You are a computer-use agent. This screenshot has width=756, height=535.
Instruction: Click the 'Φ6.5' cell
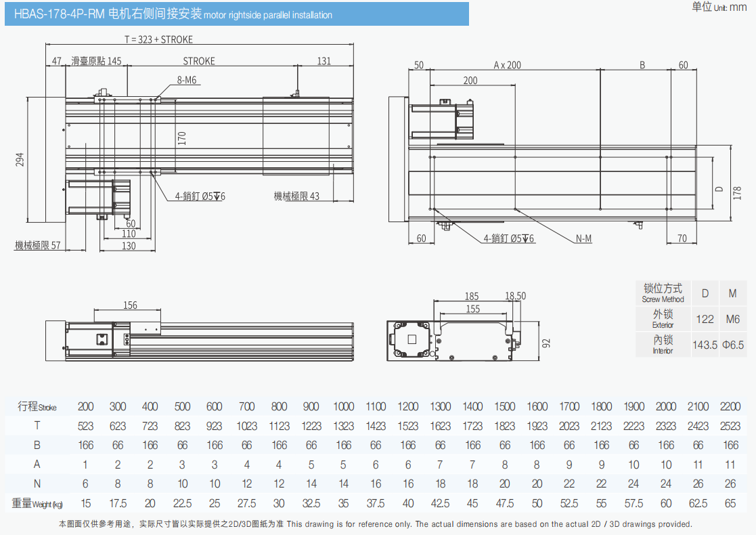pos(733,345)
